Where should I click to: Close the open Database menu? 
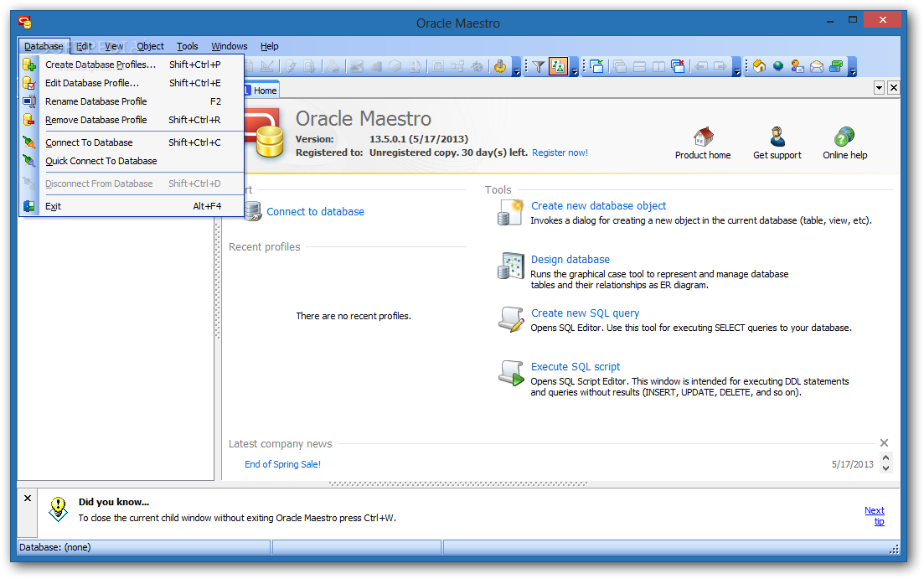[44, 46]
